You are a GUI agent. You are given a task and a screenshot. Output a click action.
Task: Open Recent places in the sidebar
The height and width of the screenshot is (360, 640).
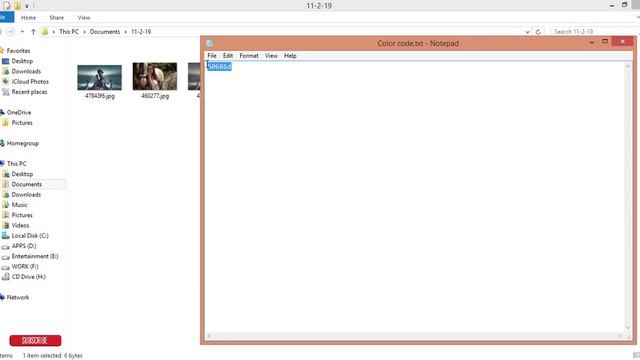(29, 92)
